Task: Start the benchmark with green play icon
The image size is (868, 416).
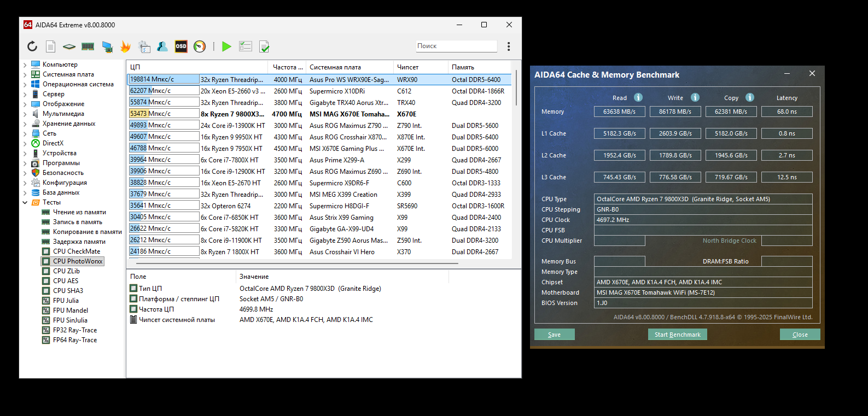Action: click(226, 46)
